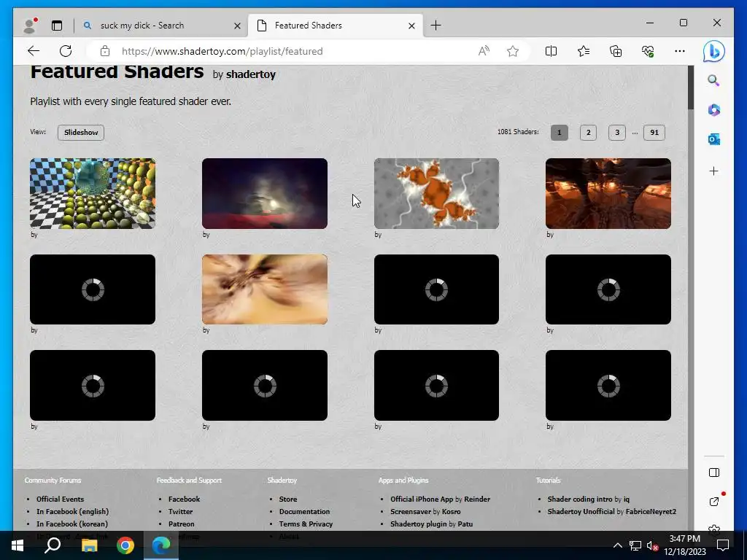Open muted volume tray icon
The width and height of the screenshot is (747, 560).
pos(652,545)
